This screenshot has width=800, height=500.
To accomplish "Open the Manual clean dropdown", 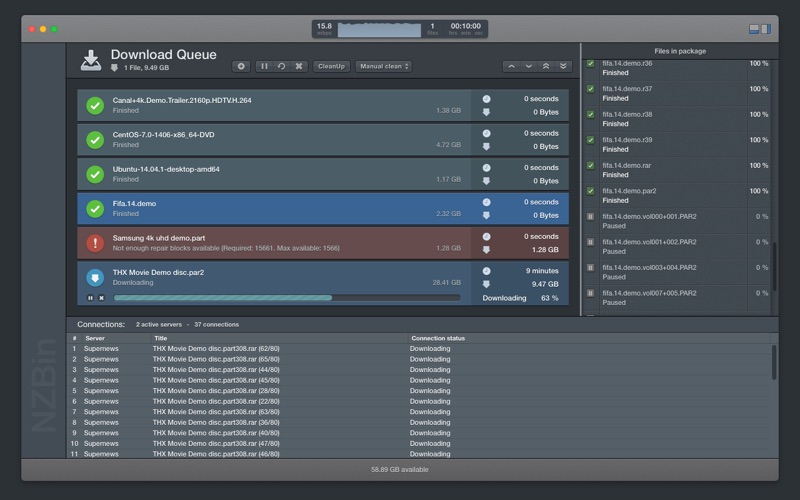I will point(383,66).
